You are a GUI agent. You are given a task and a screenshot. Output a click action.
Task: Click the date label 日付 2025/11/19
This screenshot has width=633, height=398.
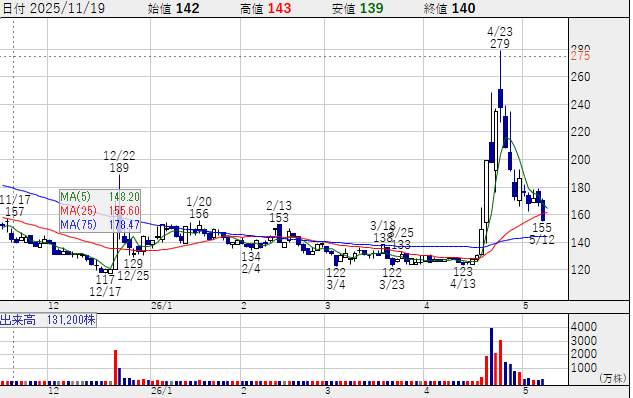click(x=53, y=8)
